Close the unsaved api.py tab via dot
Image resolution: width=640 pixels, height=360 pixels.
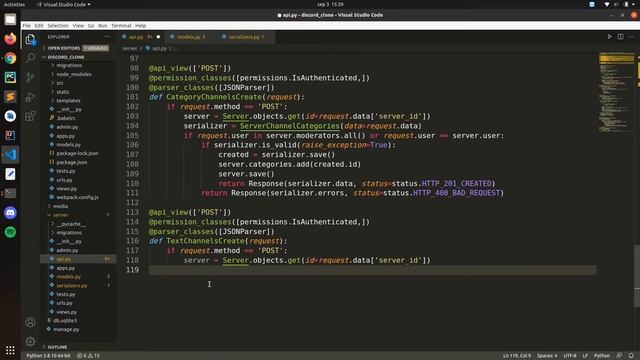click(158, 37)
